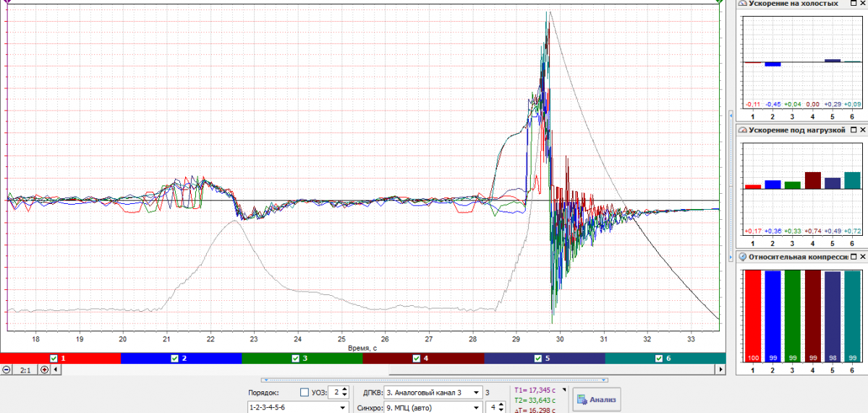Decrease the УОЗ value with down arrow
Viewport: 868px width, 413px height.
click(x=344, y=396)
